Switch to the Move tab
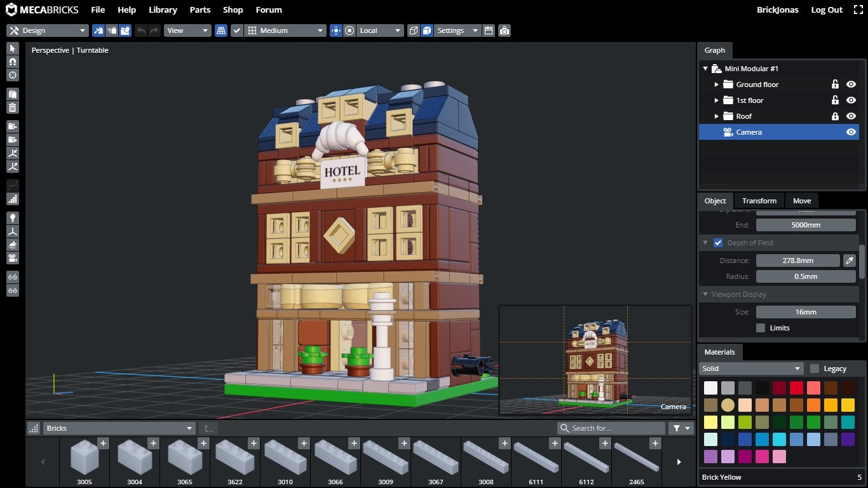 [801, 201]
